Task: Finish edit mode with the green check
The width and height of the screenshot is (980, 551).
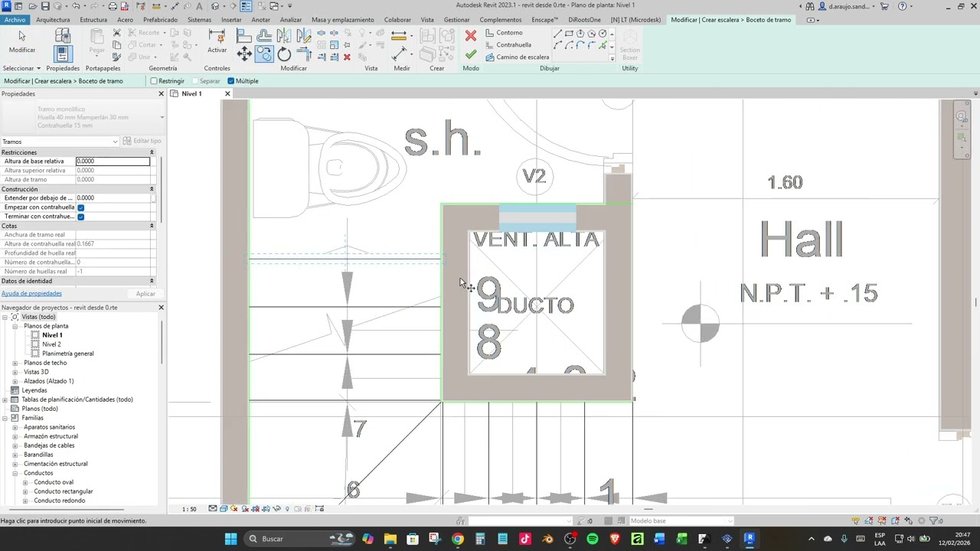Action: (471, 54)
